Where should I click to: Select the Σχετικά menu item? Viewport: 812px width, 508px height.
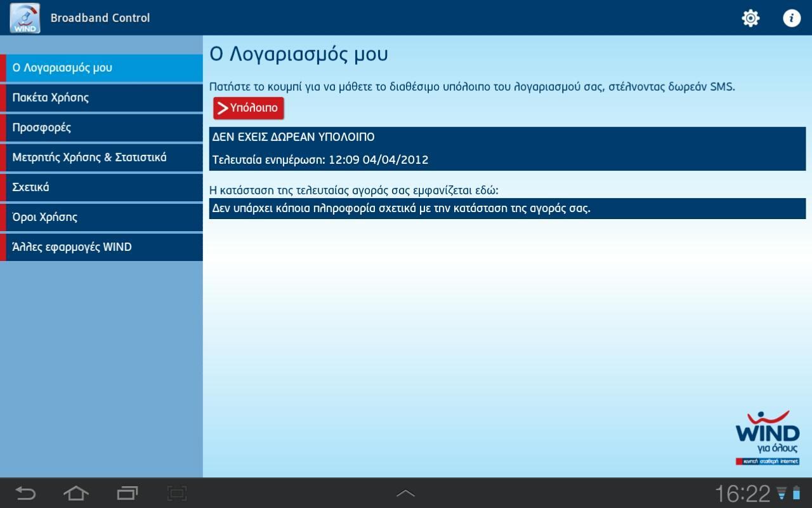click(101, 187)
